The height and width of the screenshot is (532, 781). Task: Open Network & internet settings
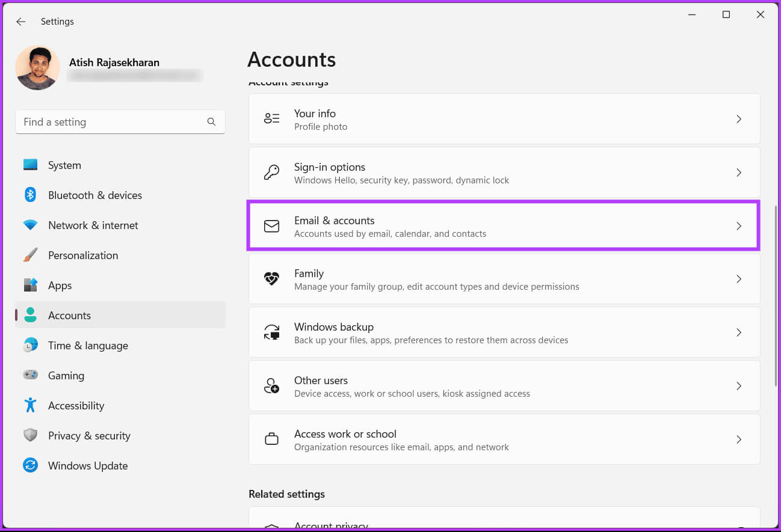click(x=120, y=225)
